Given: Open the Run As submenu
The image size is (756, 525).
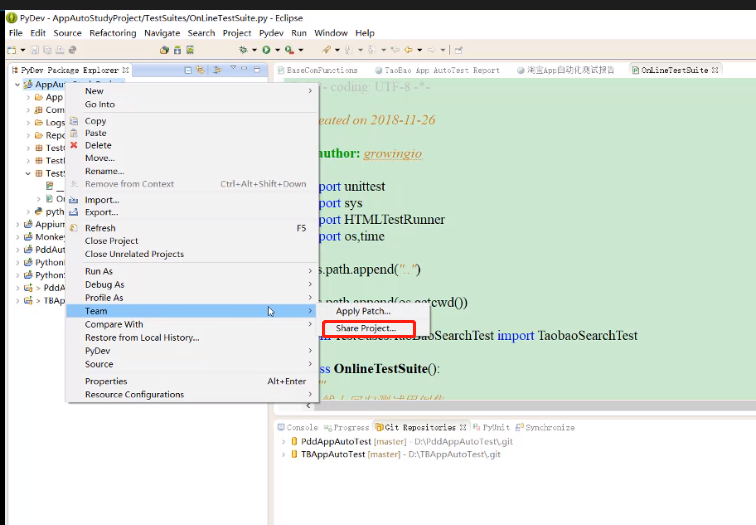Looking at the screenshot, I should click(x=192, y=271).
